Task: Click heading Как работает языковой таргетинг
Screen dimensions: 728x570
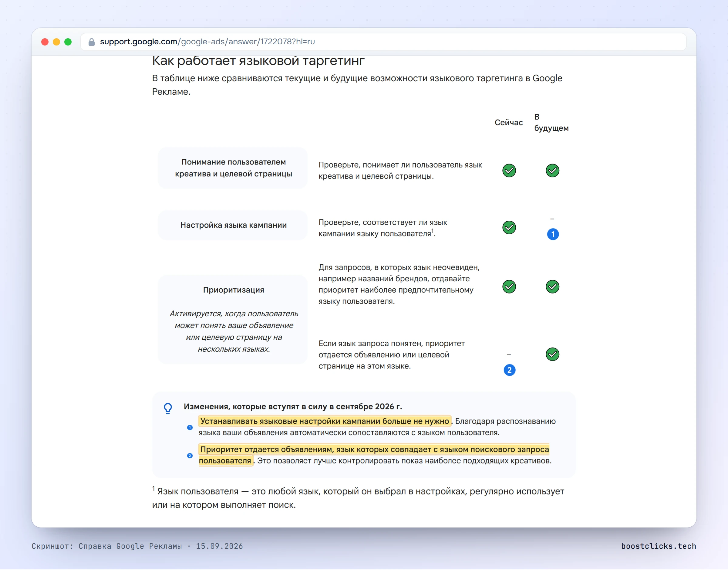Action: tap(258, 60)
